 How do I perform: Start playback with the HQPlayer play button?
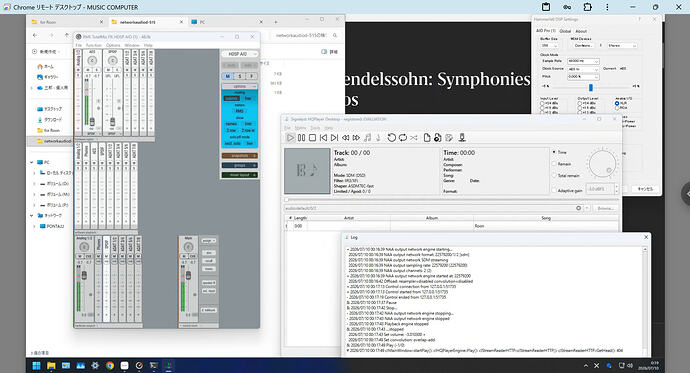coord(290,138)
